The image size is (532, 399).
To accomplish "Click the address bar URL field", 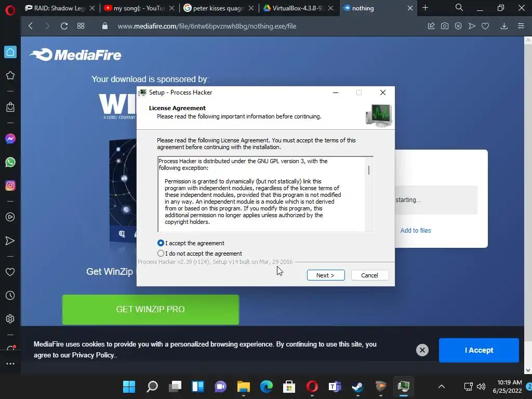I will [207, 26].
